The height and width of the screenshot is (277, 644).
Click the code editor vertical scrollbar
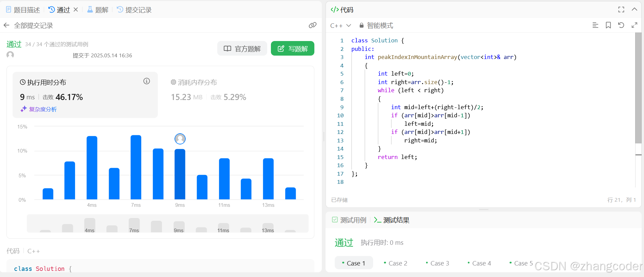coord(638,88)
